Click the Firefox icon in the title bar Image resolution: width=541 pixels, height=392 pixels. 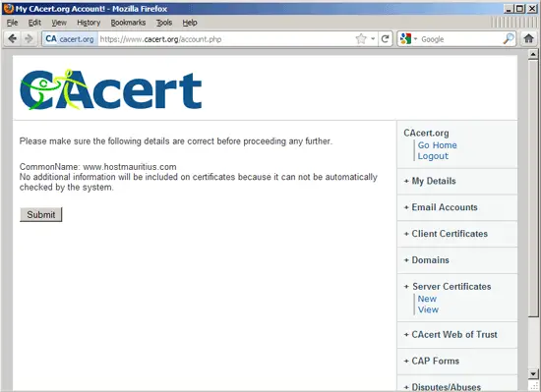click(x=8, y=8)
